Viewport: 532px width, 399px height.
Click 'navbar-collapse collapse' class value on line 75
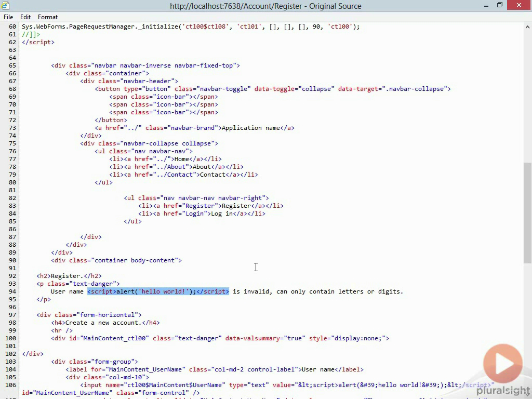(x=169, y=143)
